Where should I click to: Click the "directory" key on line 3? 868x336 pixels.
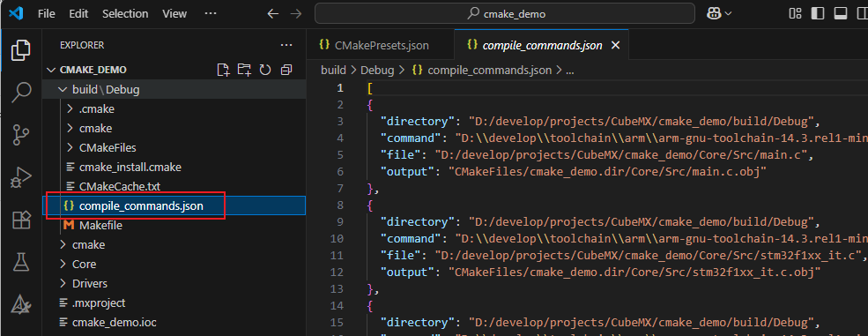coord(418,121)
